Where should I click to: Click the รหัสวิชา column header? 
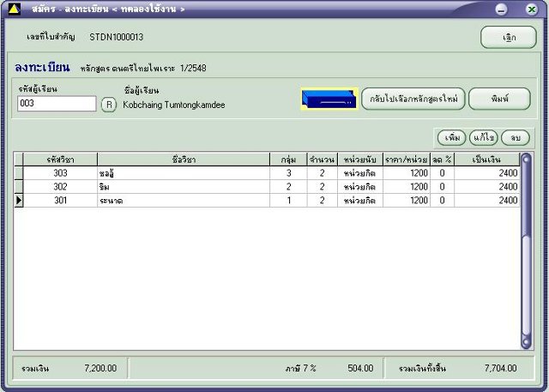pyautogui.click(x=60, y=160)
